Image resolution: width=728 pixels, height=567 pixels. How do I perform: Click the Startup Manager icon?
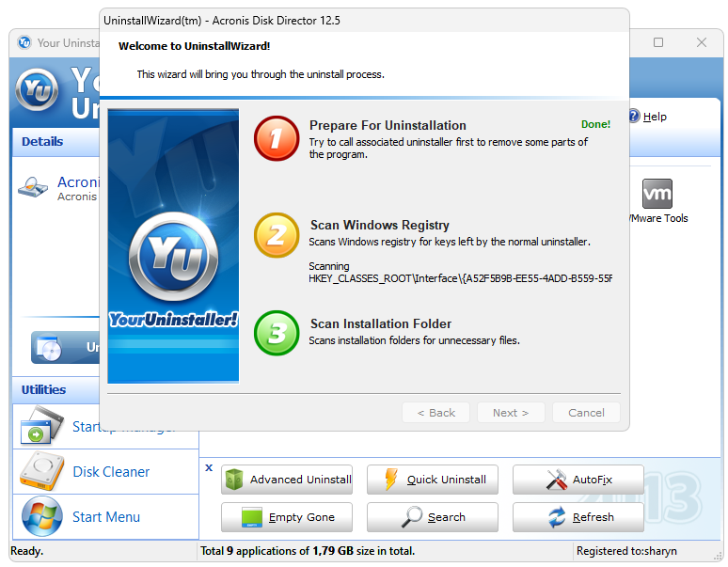coord(41,425)
